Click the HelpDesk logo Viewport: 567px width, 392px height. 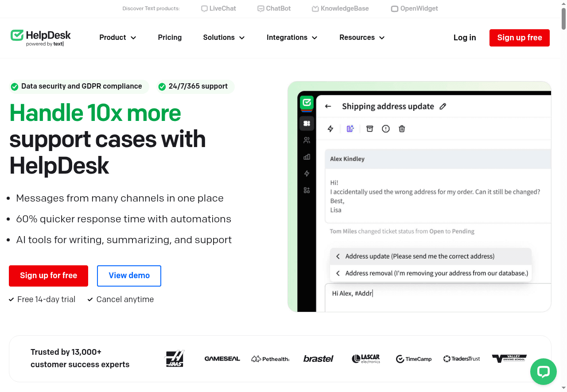(x=40, y=38)
